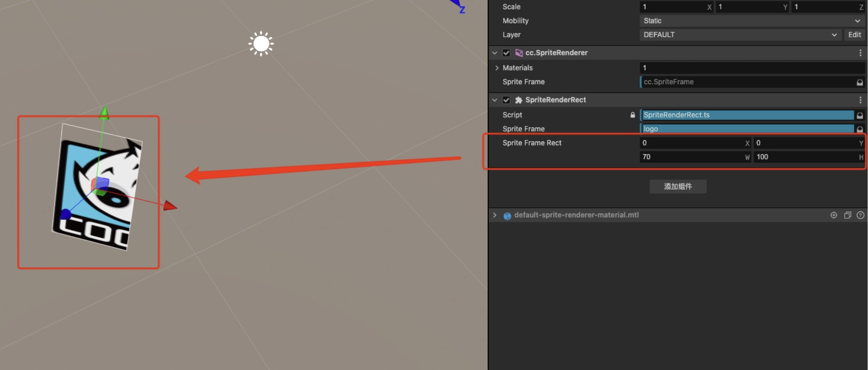Click the logo sprite frame slot
The image size is (868, 370).
(x=747, y=129)
